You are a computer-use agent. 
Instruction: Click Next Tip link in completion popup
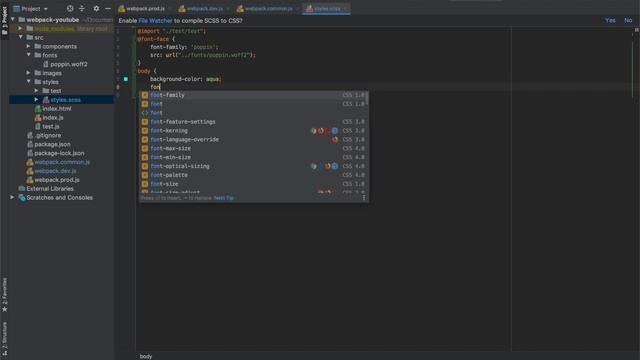click(224, 198)
